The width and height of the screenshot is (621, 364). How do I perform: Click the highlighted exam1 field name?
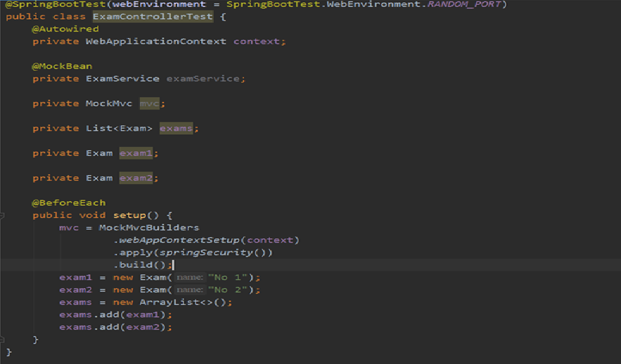tap(136, 153)
